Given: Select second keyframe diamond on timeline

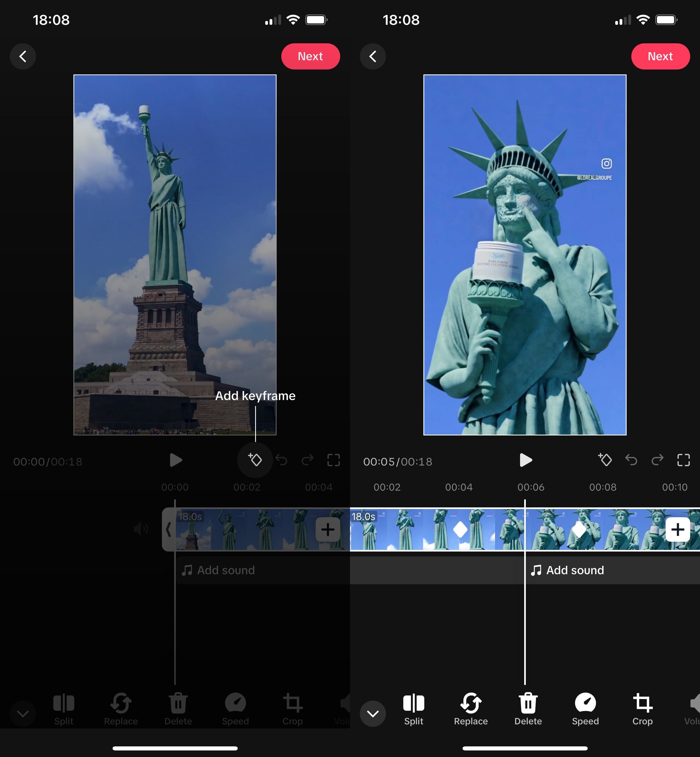Looking at the screenshot, I should click(579, 529).
